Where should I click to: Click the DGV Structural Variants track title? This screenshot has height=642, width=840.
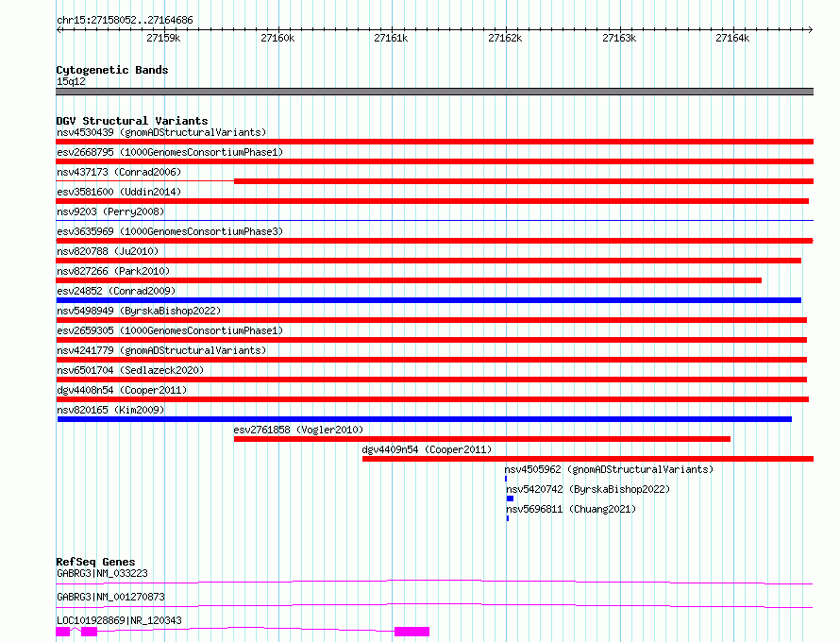[131, 121]
